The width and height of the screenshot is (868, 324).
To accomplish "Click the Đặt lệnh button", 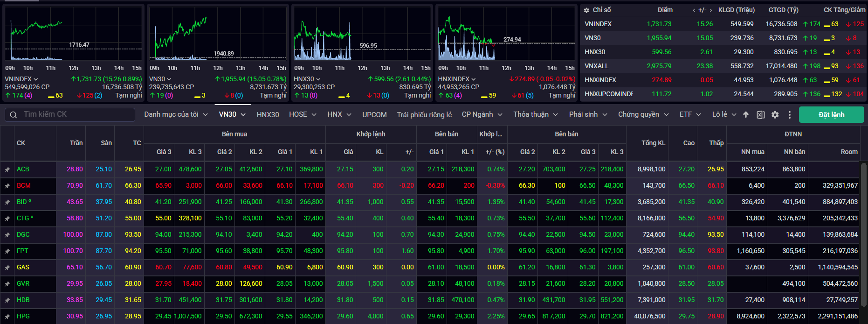I will pos(831,115).
